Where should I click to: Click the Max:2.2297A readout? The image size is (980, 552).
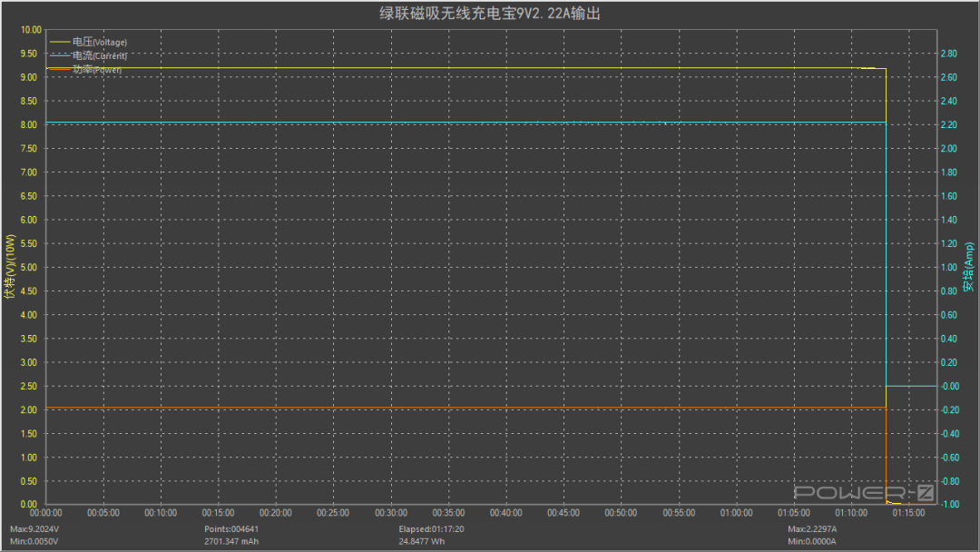(812, 529)
